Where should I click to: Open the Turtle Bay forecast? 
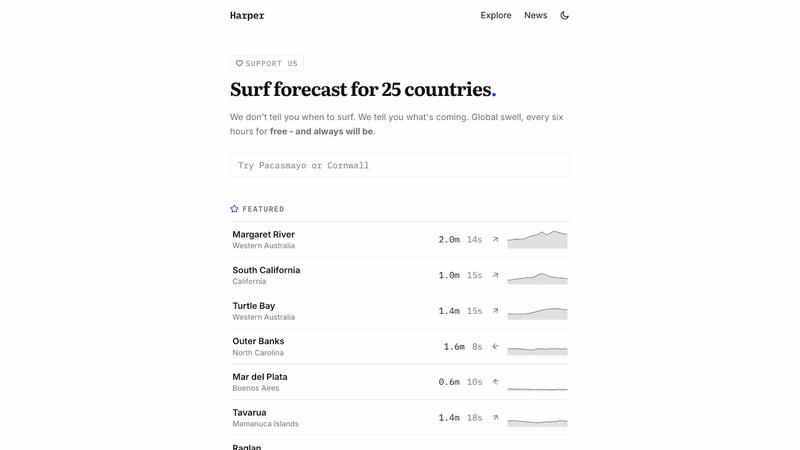click(x=399, y=311)
